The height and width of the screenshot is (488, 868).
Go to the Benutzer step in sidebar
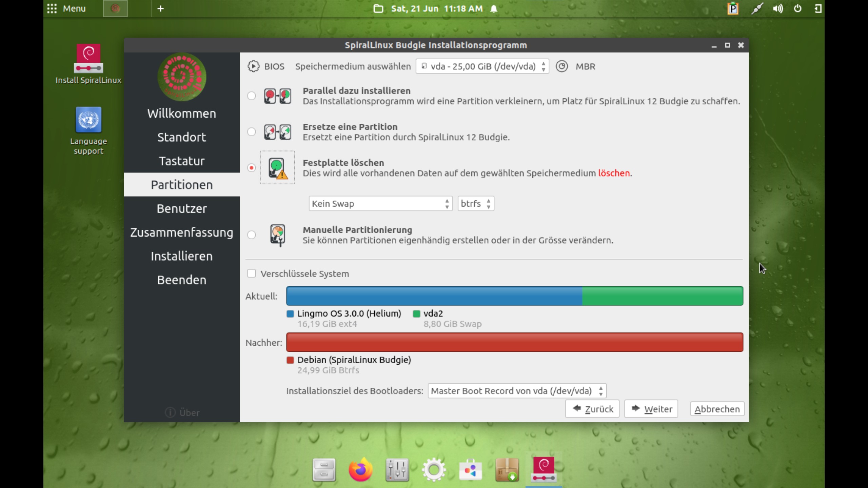[182, 208]
